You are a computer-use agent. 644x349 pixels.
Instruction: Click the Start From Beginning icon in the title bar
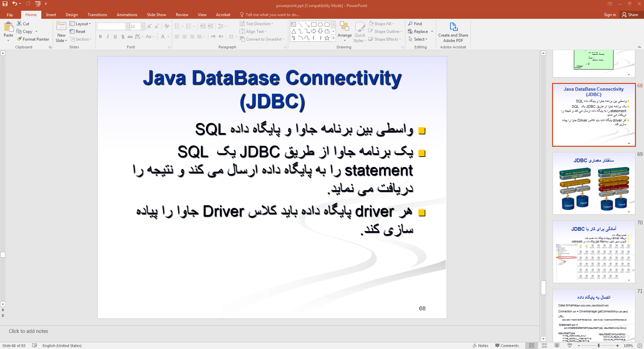coord(38,4)
